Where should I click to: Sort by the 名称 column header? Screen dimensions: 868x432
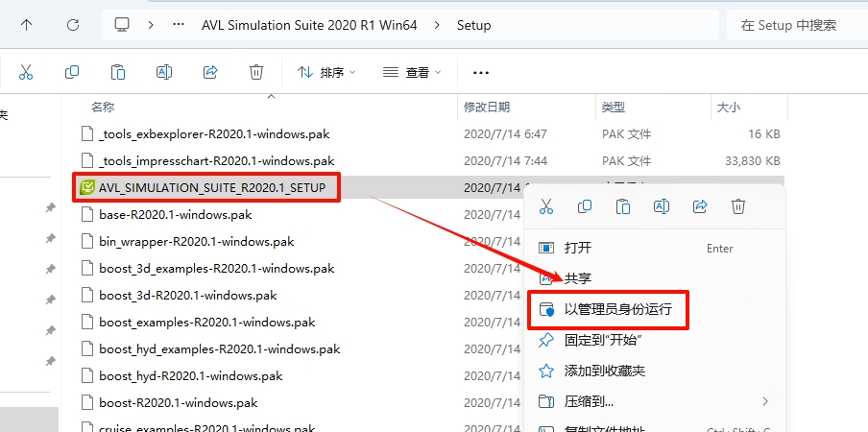pyautogui.click(x=103, y=107)
